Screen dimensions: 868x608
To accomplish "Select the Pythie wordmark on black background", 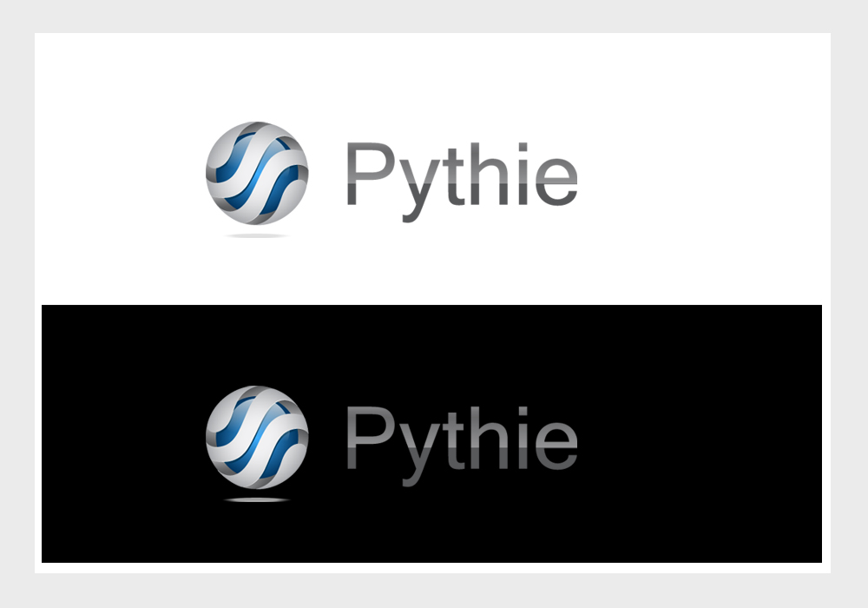I will coord(463,446).
